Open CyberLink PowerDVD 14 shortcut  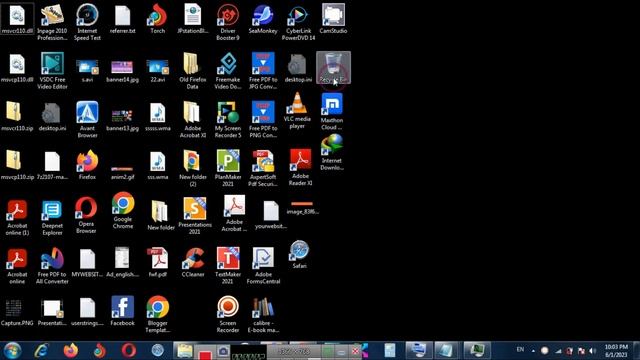click(x=298, y=22)
